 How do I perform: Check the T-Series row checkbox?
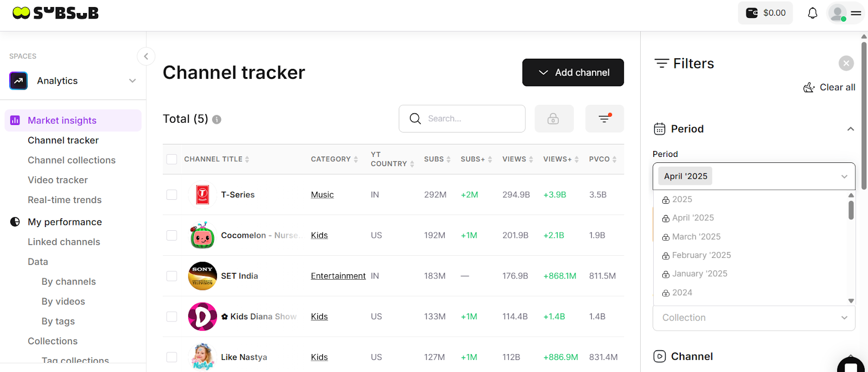[172, 194]
